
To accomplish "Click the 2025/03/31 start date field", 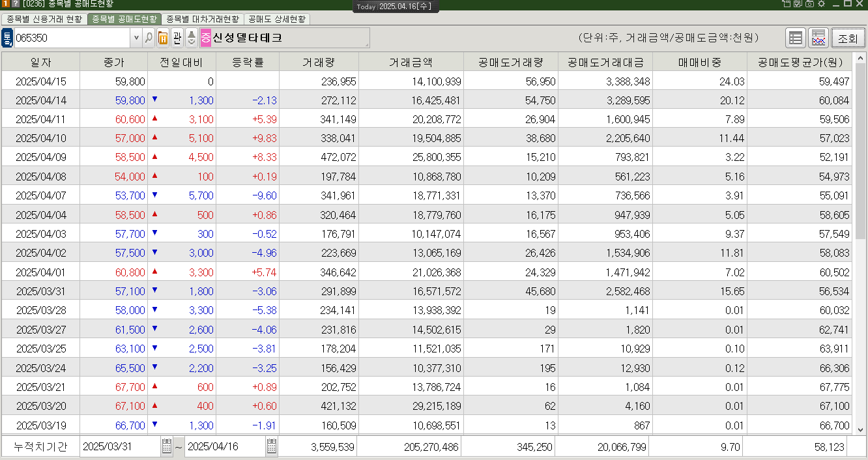I will [121, 446].
